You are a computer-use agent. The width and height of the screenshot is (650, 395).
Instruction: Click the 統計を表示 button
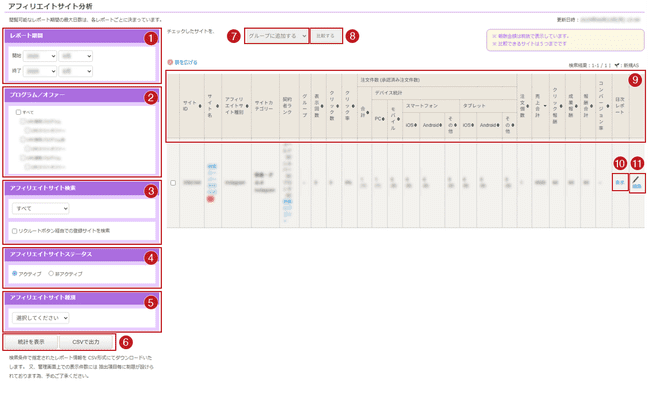click(32, 342)
